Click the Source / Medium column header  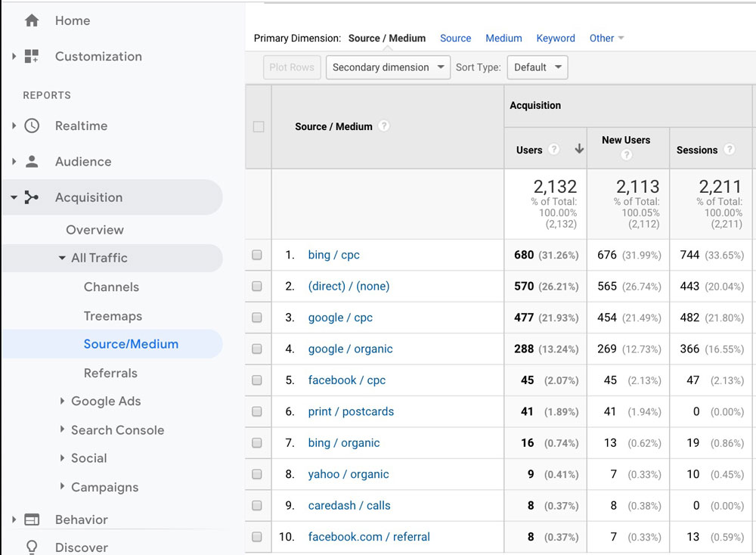pos(333,126)
